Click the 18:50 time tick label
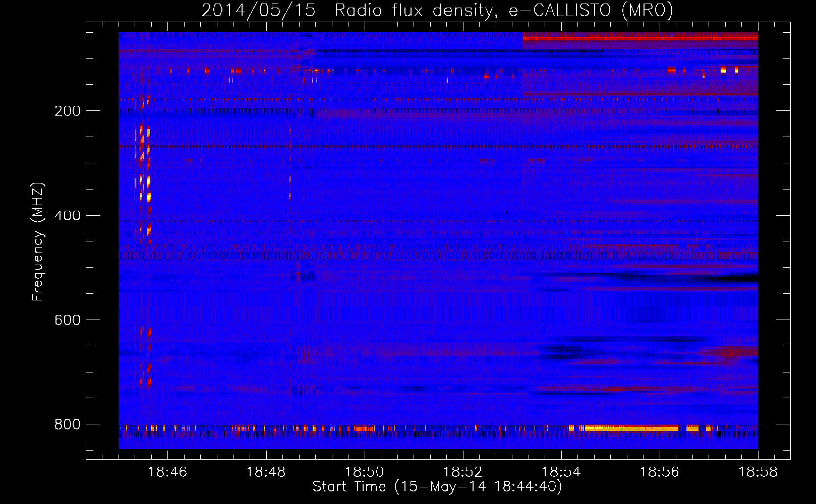This screenshot has height=504, width=816. [364, 472]
